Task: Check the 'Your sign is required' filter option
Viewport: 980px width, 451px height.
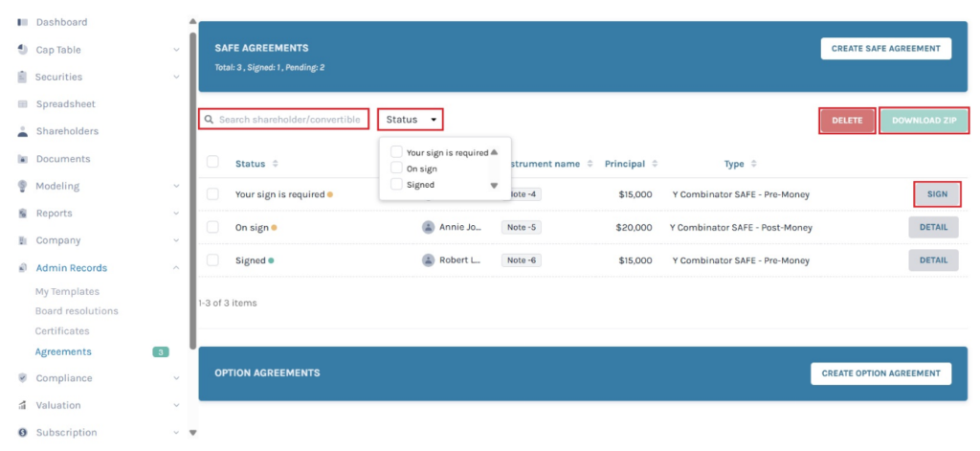Action: tap(396, 152)
